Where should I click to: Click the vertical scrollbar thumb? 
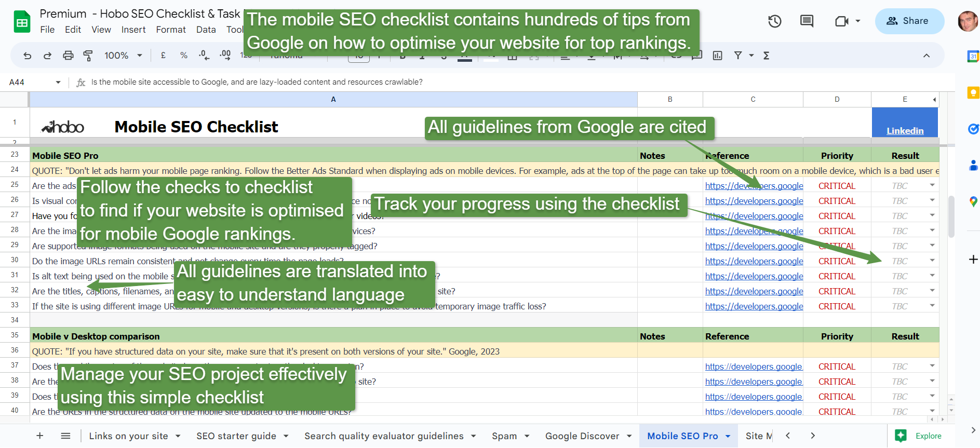(951, 216)
